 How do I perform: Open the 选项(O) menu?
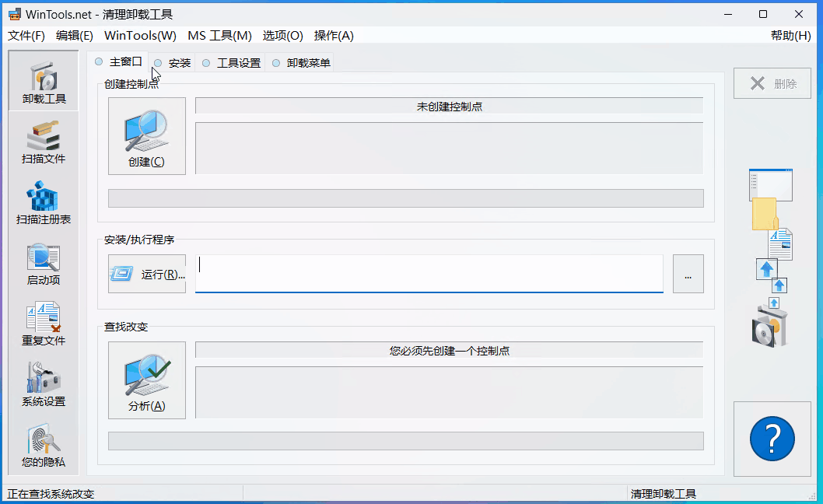(x=283, y=36)
